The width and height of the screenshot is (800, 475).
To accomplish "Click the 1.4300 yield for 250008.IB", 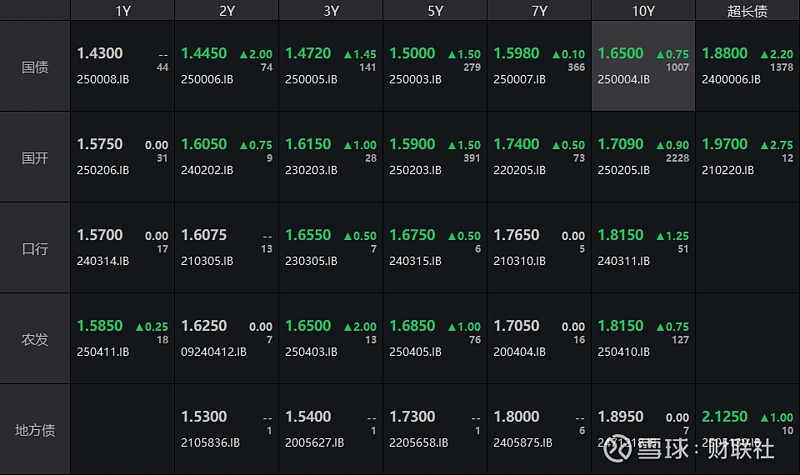I will coord(100,54).
